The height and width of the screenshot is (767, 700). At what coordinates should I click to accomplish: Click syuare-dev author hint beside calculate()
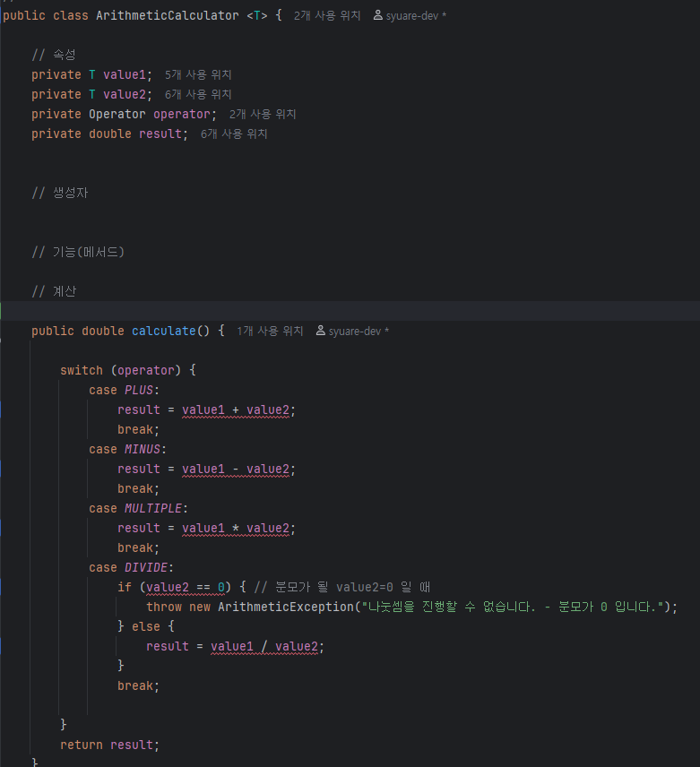click(x=359, y=332)
